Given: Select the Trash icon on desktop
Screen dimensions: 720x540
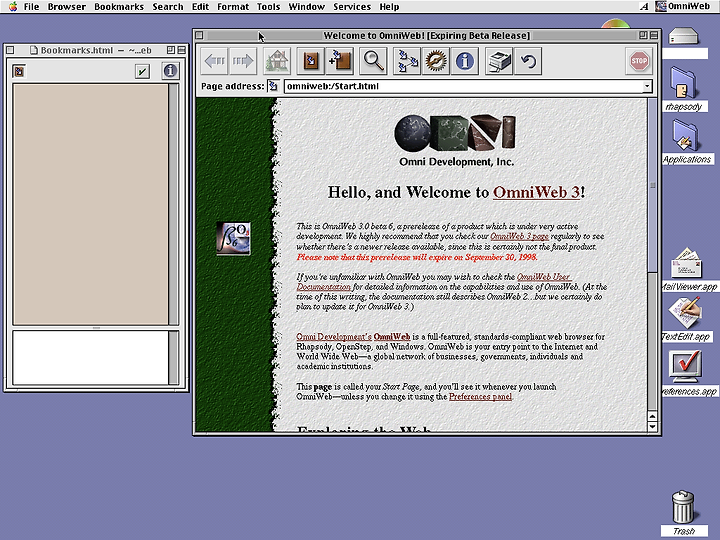Looking at the screenshot, I should 683,513.
